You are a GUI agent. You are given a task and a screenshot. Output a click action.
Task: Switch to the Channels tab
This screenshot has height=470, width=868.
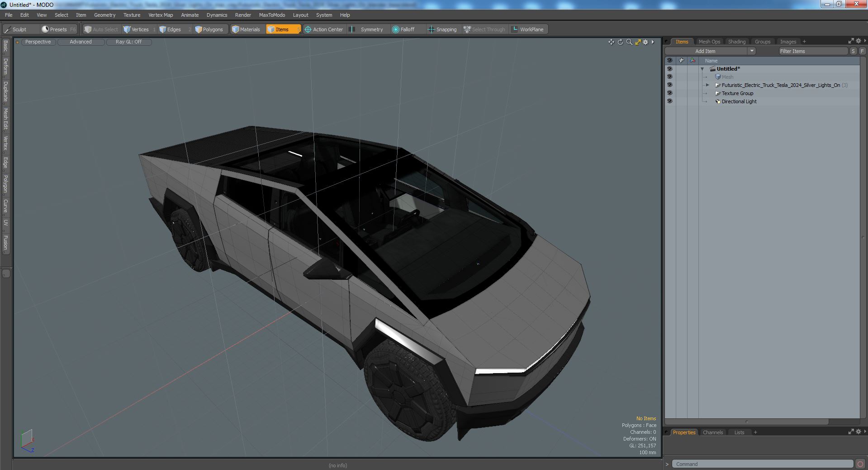click(x=712, y=432)
